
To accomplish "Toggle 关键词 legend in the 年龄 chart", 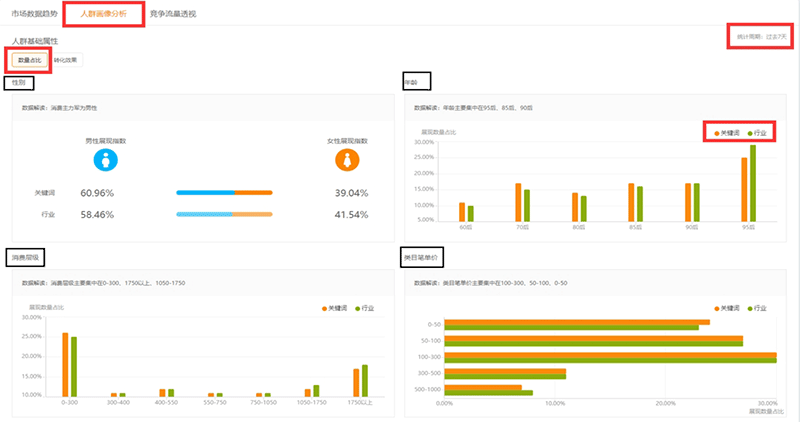I will [727, 132].
